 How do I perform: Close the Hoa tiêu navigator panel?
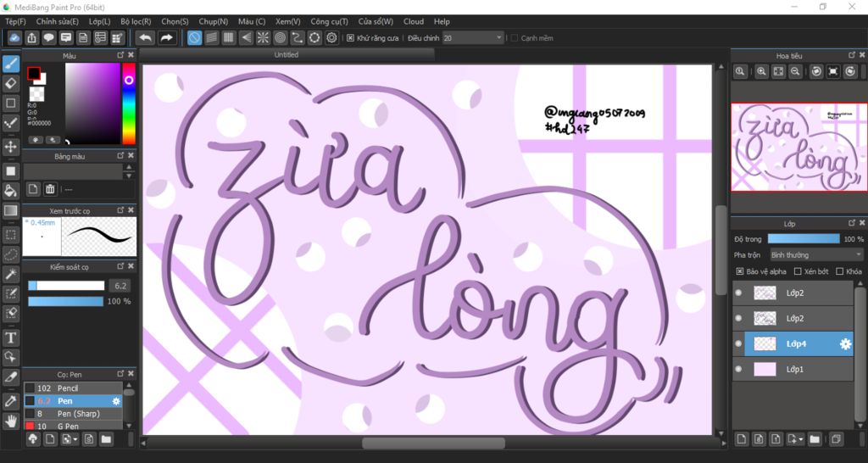862,55
